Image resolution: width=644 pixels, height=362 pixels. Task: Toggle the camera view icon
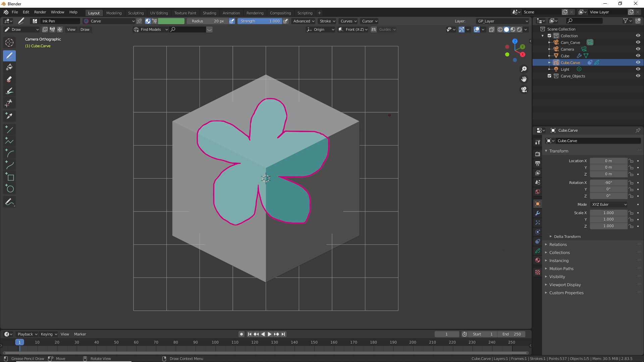(524, 90)
